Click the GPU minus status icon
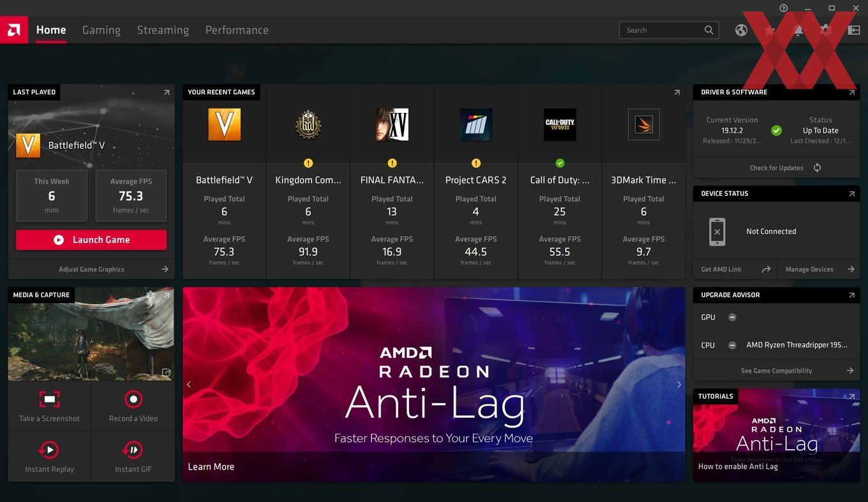 (732, 318)
